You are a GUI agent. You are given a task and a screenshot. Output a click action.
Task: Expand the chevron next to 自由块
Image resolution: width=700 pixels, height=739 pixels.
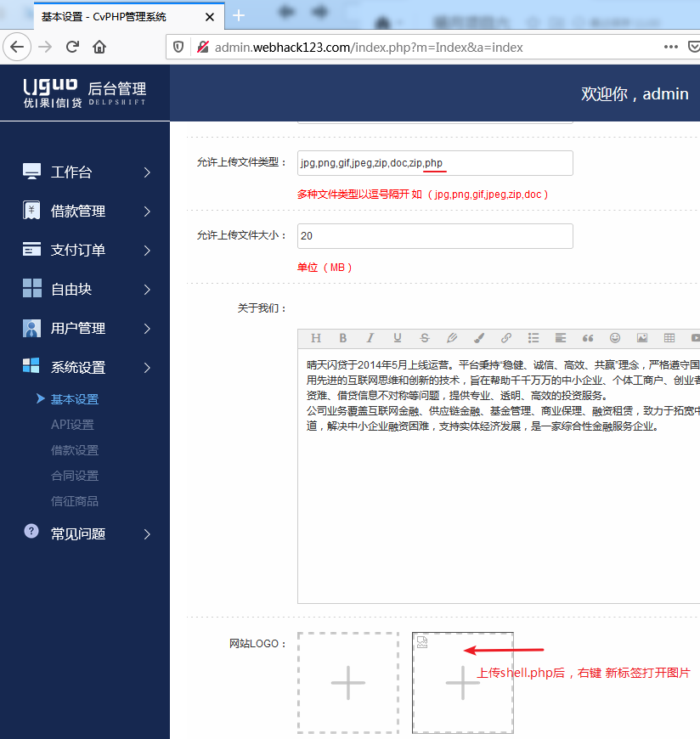tap(147, 290)
